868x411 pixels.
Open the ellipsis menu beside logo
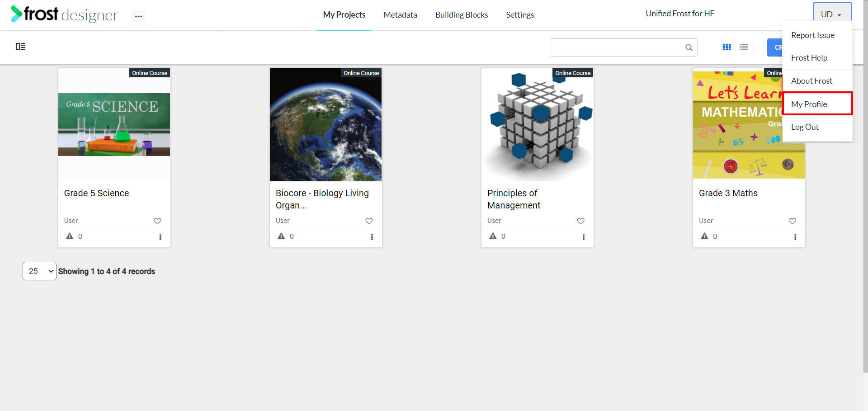click(x=138, y=16)
